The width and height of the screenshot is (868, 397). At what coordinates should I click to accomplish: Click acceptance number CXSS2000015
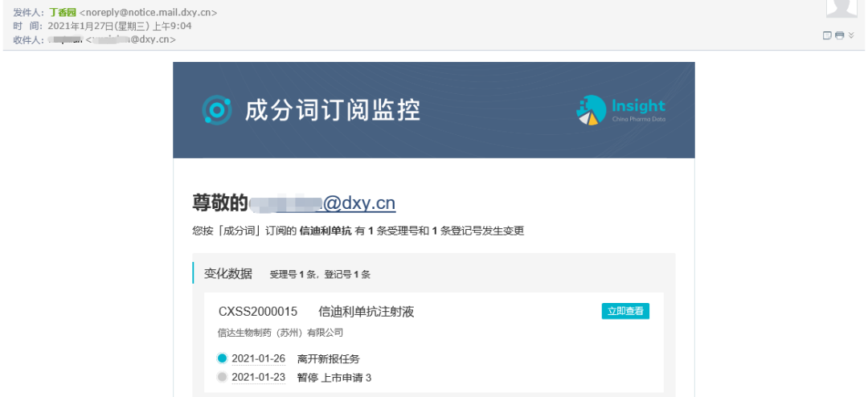(x=258, y=312)
